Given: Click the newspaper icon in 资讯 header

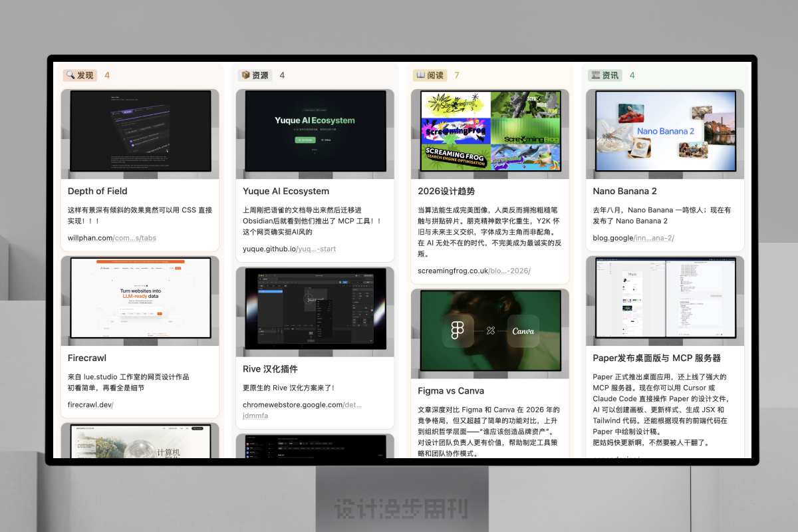Looking at the screenshot, I should coord(595,75).
